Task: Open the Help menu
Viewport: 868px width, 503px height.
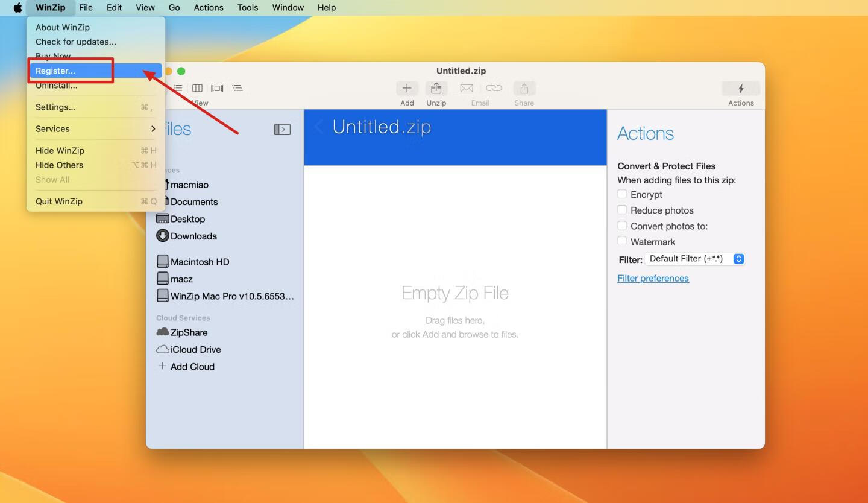Action: (x=327, y=7)
